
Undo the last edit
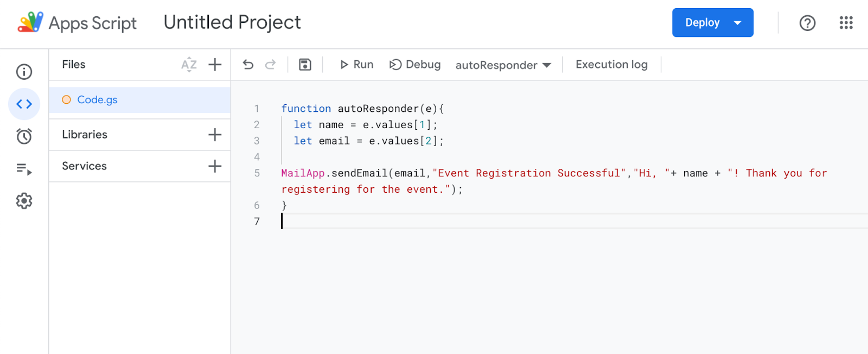point(248,65)
